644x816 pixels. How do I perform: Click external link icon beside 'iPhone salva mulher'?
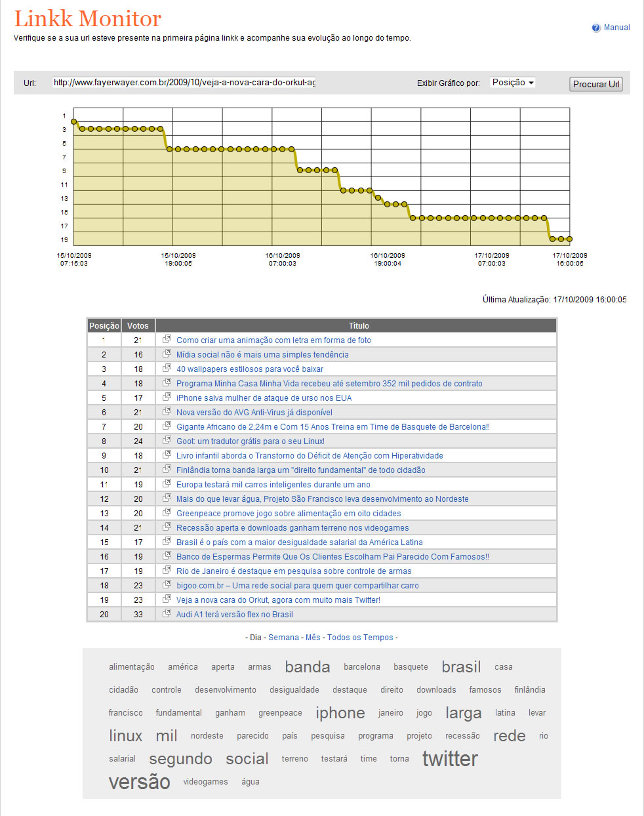[x=167, y=398]
